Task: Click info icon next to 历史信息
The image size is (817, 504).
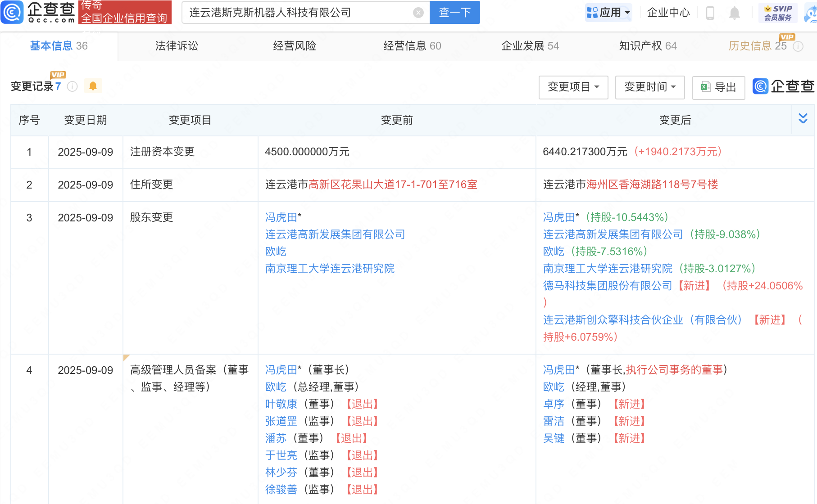Action: [798, 46]
